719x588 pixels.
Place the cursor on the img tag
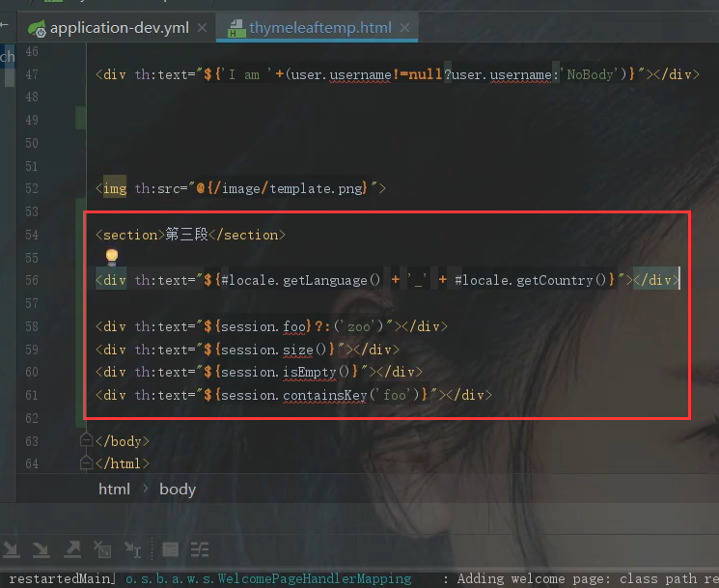pyautogui.click(x=115, y=188)
